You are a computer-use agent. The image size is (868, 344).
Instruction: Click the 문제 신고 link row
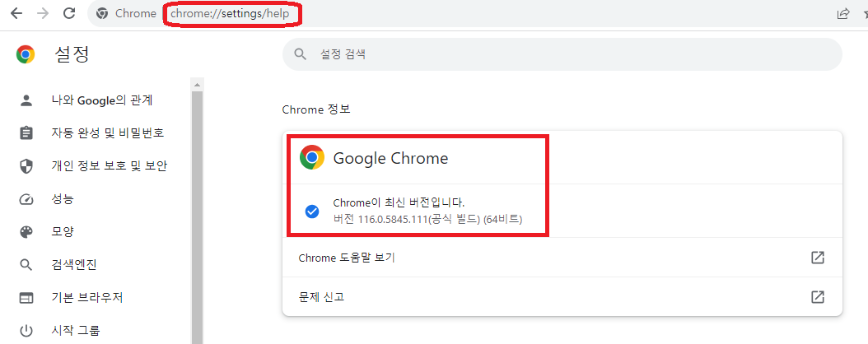[x=562, y=297]
